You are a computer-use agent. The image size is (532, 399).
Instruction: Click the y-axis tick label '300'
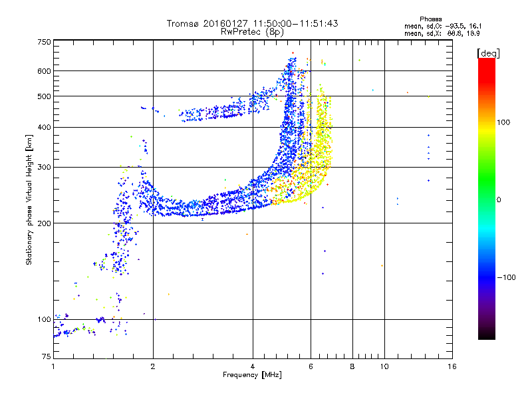pyautogui.click(x=44, y=168)
